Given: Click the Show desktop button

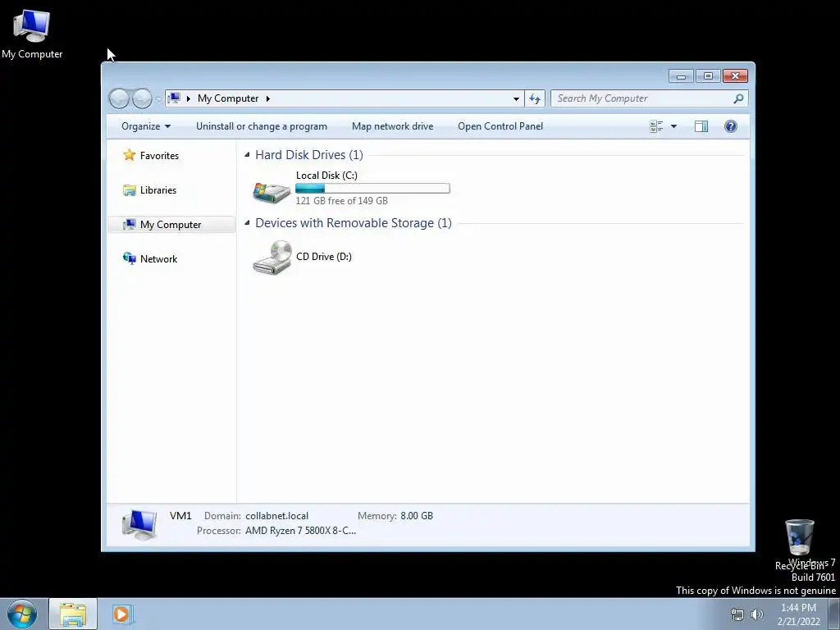Looking at the screenshot, I should click(x=834, y=614).
